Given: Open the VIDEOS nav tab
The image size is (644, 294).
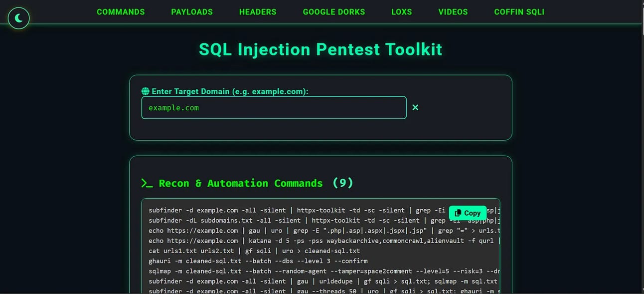Looking at the screenshot, I should coord(453,12).
